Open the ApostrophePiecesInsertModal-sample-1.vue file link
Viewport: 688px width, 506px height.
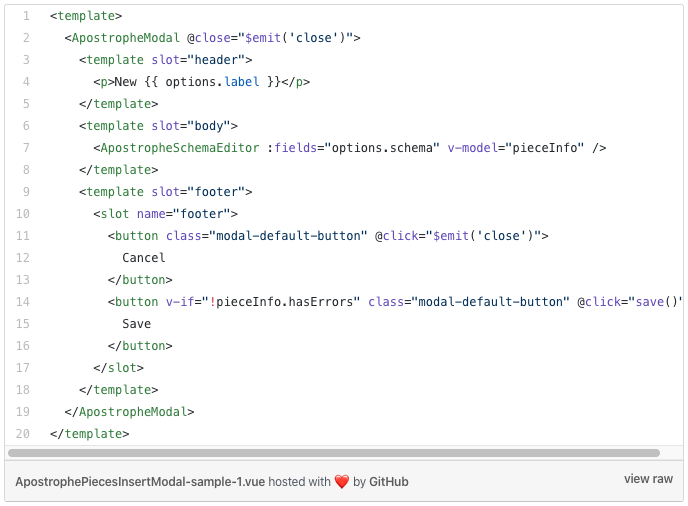140,482
